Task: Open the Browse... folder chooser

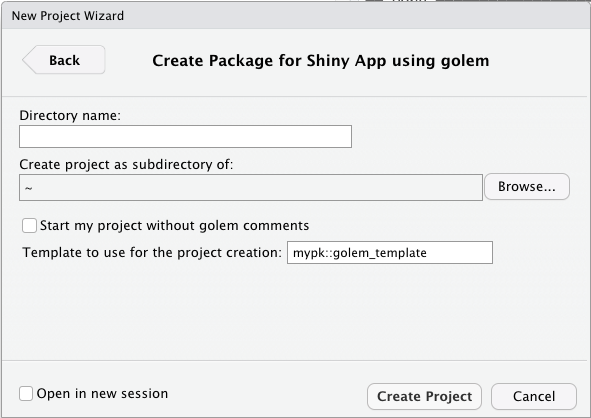Action: point(527,187)
